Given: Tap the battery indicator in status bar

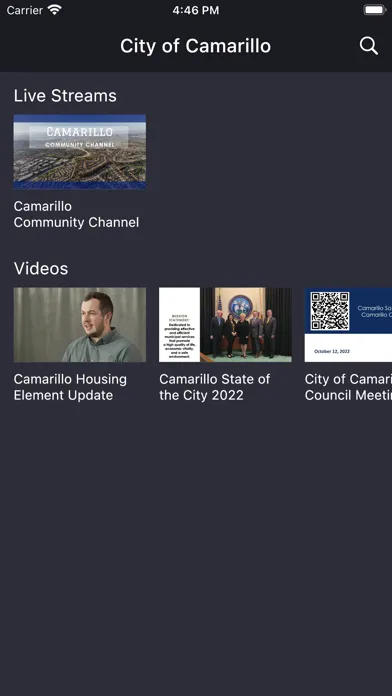Looking at the screenshot, I should point(375,10).
